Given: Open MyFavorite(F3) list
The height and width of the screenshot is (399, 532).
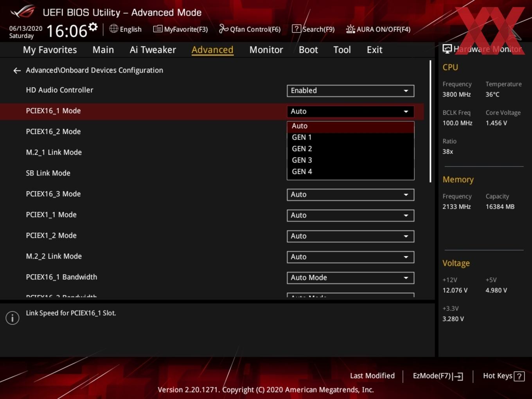Looking at the screenshot, I should click(180, 29).
